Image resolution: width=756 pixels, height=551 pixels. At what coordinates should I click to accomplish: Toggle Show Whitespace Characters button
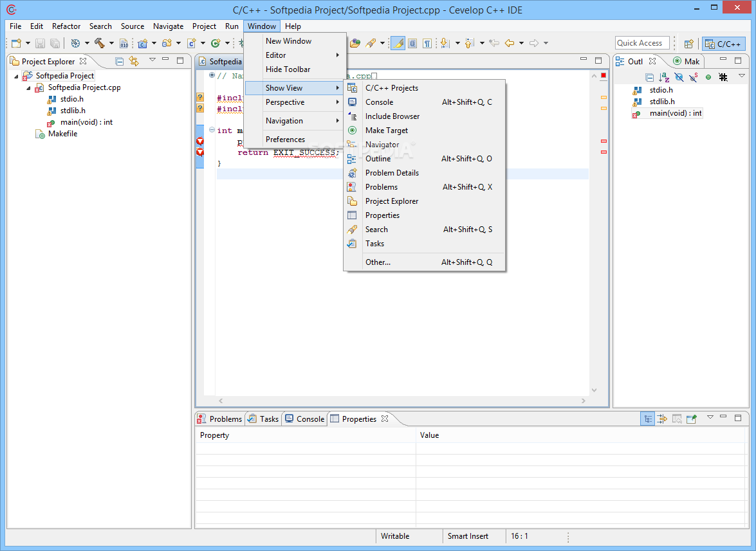click(427, 43)
